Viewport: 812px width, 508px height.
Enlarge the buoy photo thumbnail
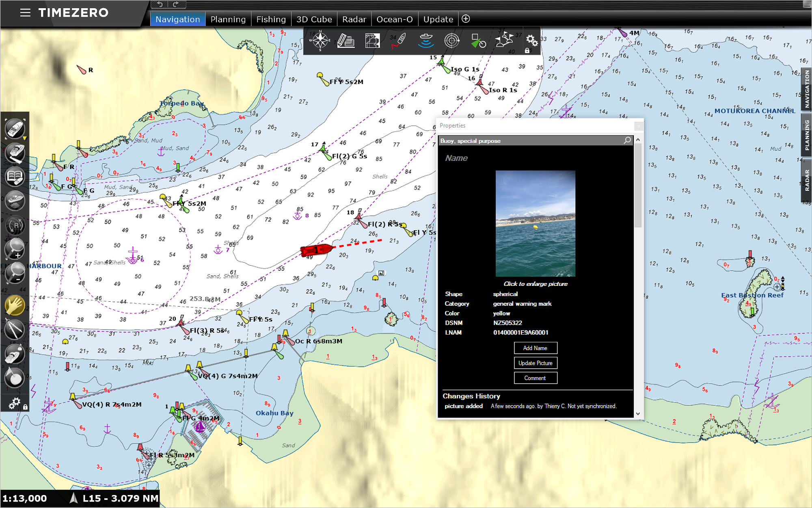(535, 223)
